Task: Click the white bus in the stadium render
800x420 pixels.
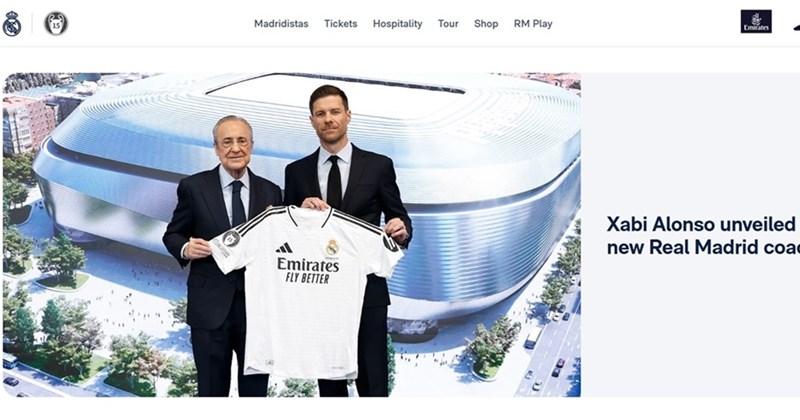Action: [533, 338]
